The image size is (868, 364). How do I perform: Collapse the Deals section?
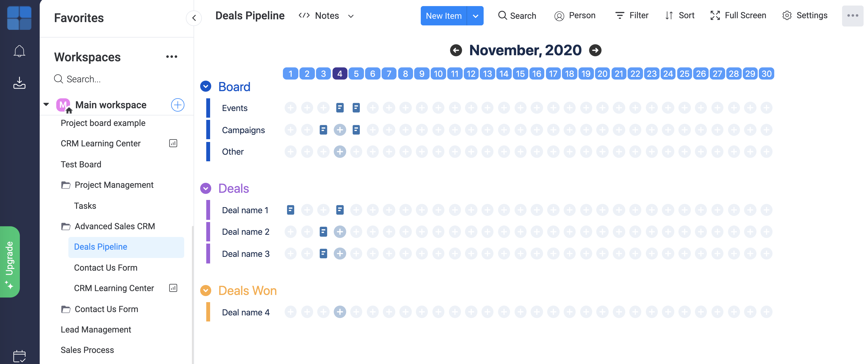pos(206,188)
